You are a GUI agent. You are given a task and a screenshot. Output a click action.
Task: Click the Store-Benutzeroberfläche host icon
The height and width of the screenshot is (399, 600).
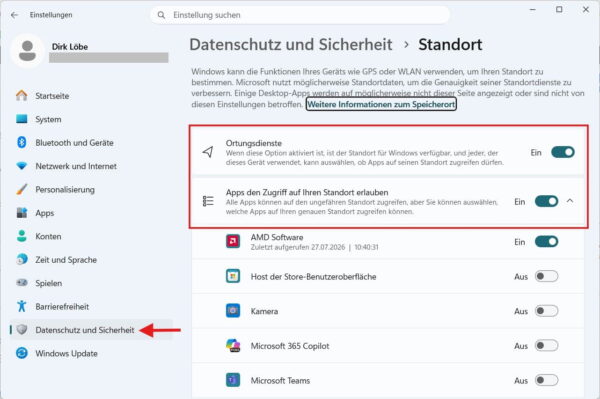click(233, 276)
